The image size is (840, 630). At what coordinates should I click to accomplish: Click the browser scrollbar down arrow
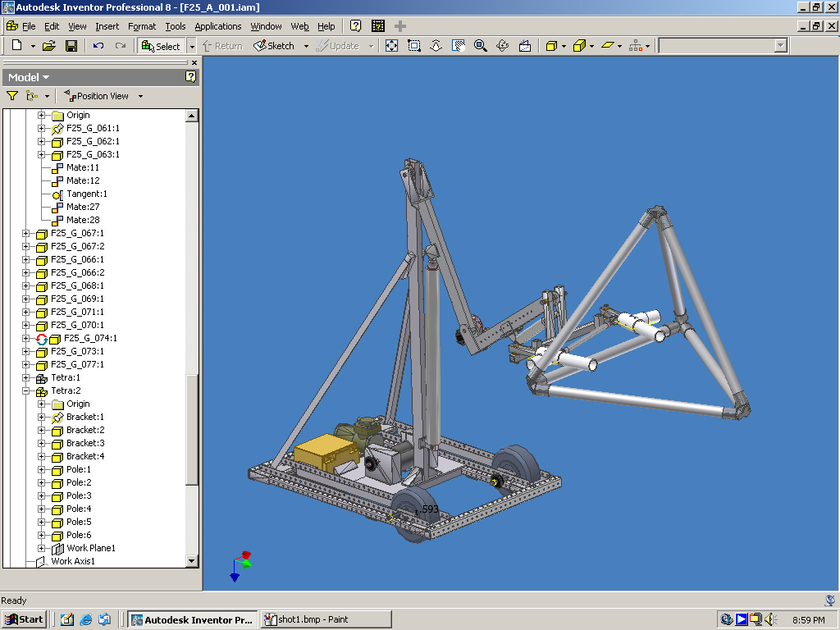[x=192, y=561]
